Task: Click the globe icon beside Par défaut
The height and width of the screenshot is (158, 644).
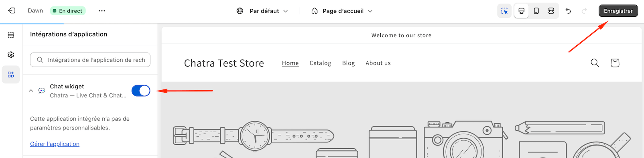Action: point(240,11)
